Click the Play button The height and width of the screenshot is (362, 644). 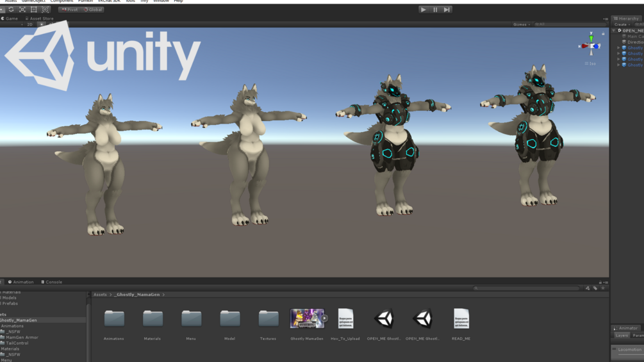point(424,10)
